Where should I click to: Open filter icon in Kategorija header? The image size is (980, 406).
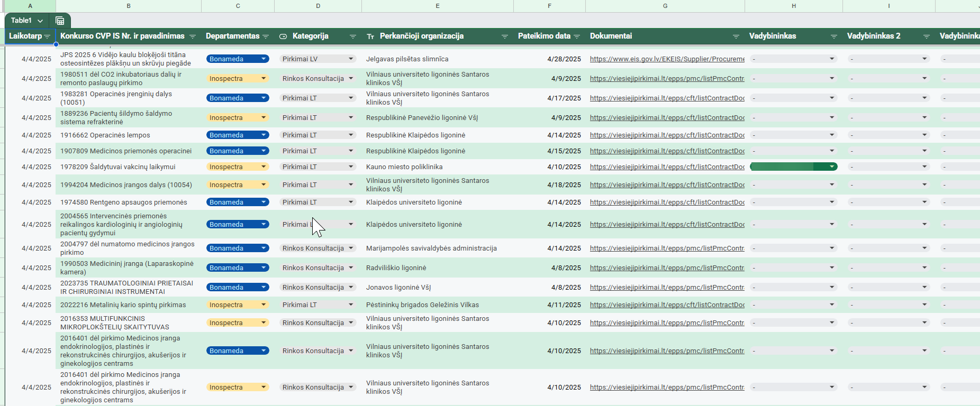point(353,36)
